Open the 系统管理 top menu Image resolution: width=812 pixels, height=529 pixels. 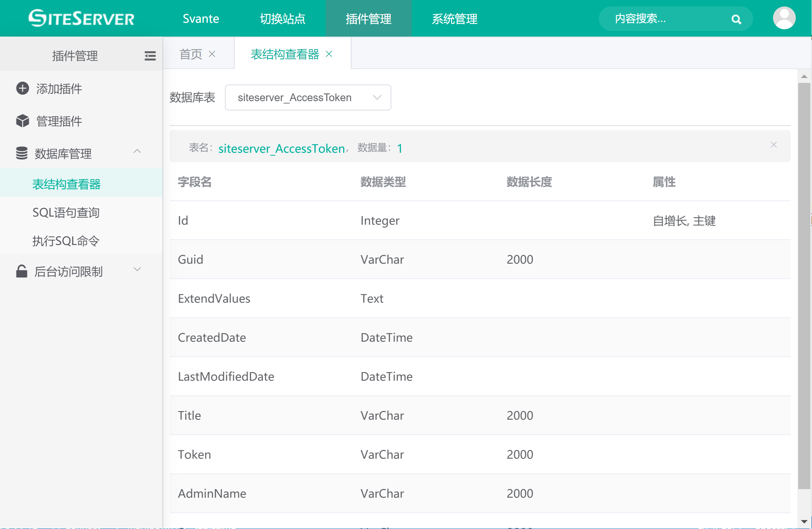(454, 19)
